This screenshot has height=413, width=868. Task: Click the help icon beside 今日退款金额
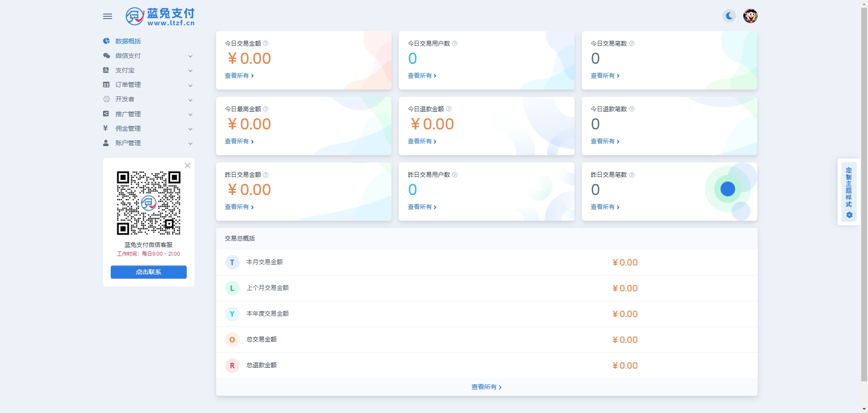(x=449, y=109)
